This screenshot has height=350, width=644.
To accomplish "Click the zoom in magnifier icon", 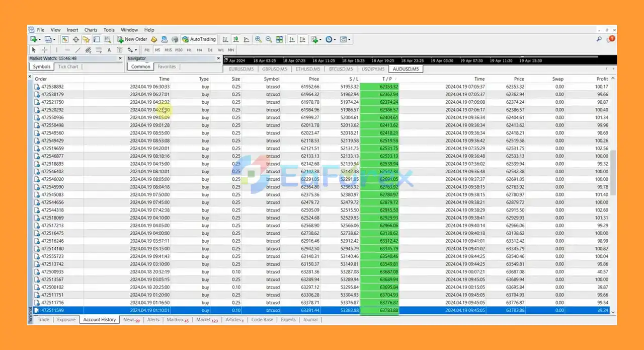I will click(x=258, y=39).
